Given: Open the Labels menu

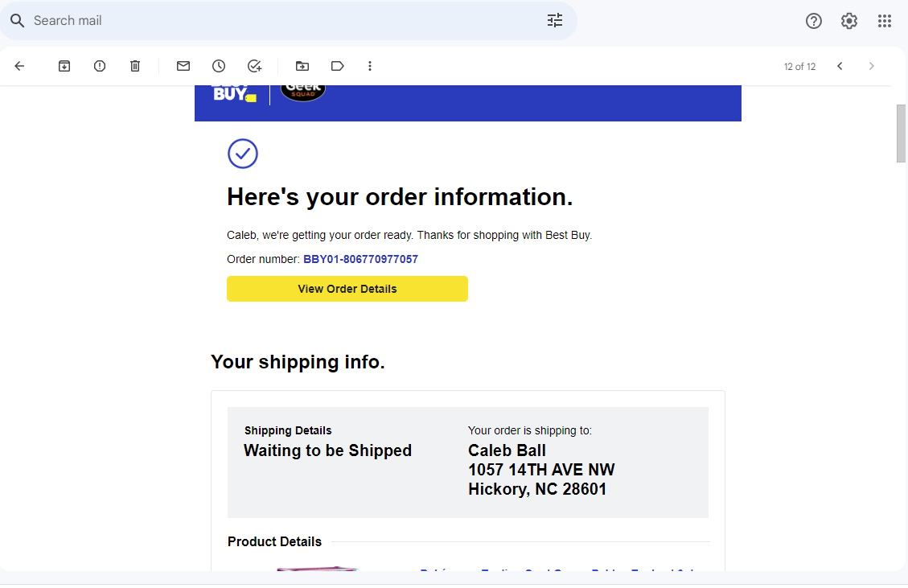Looking at the screenshot, I should (x=338, y=66).
